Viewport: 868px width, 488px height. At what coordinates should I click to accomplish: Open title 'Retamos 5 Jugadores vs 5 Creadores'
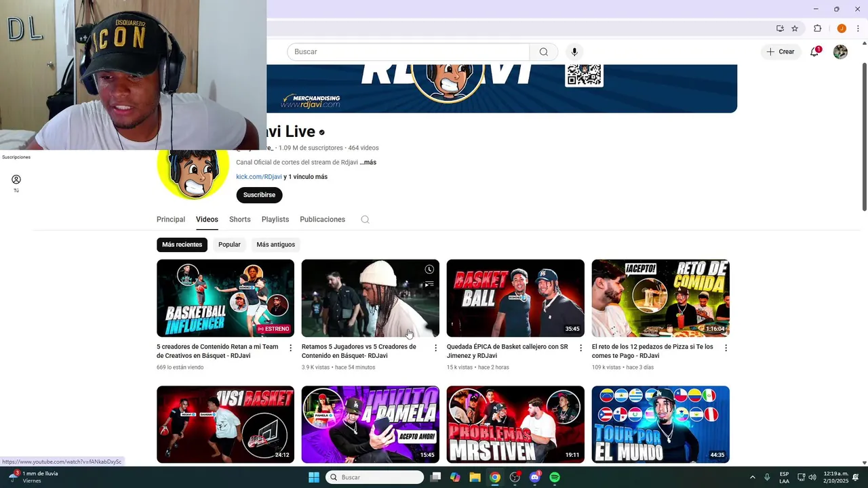(x=359, y=351)
